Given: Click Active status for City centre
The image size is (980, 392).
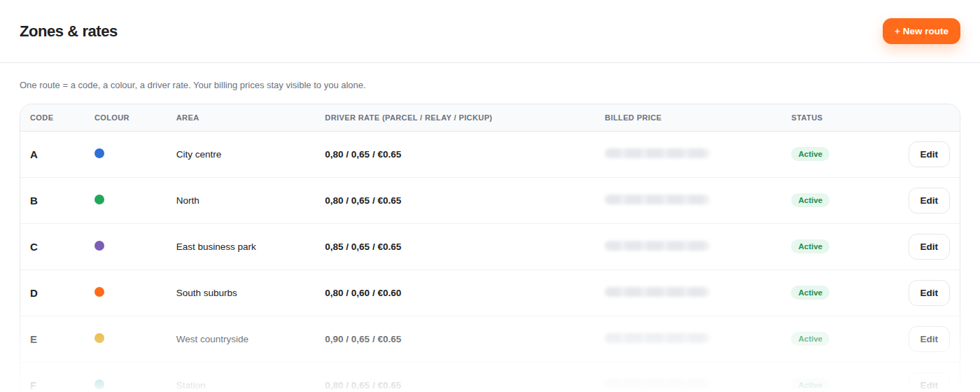Looking at the screenshot, I should pos(810,154).
